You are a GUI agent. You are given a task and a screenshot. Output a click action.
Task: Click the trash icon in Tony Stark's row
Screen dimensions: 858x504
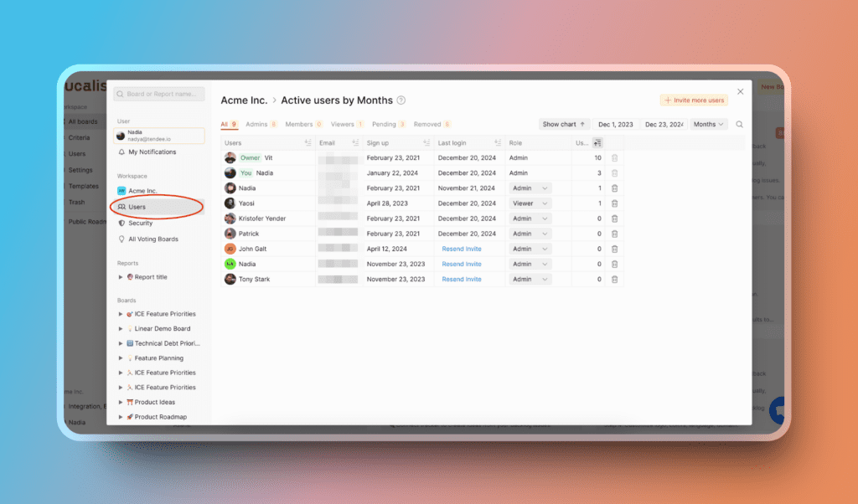coord(614,279)
